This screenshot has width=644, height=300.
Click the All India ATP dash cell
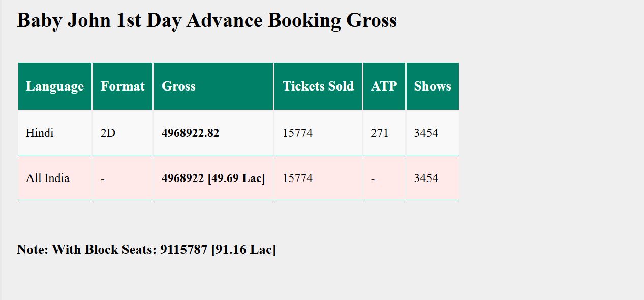373,179
